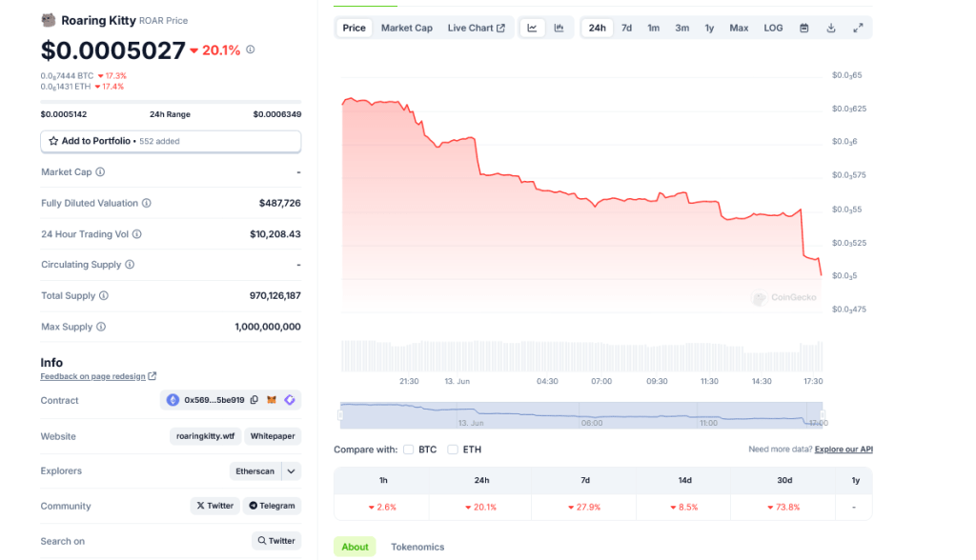The image size is (976, 560).
Task: Enable ETH comparison checkbox
Action: [453, 449]
